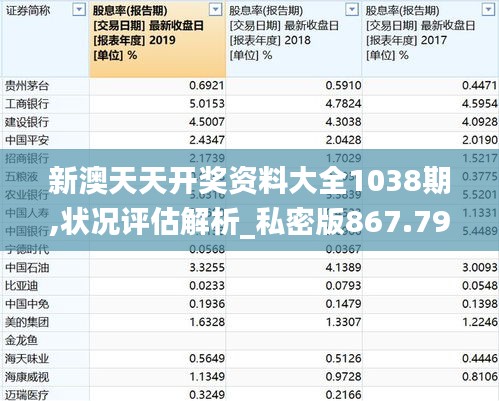This screenshot has width=499, height=401.
Task: Open the 证券简称 column filter dropdown
Action: (x=79, y=10)
